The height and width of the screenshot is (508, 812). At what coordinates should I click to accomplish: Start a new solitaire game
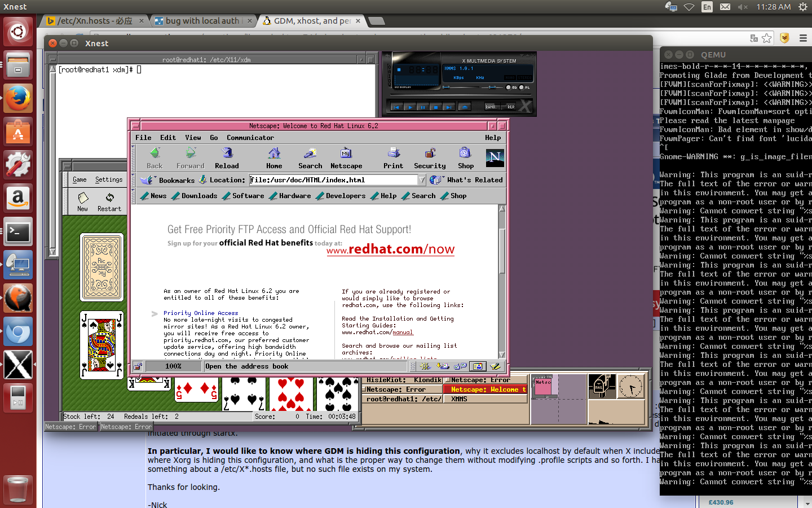click(x=83, y=201)
